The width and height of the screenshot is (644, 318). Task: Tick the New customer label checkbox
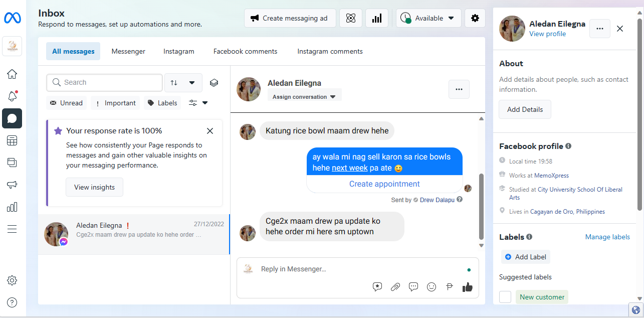[x=505, y=297]
